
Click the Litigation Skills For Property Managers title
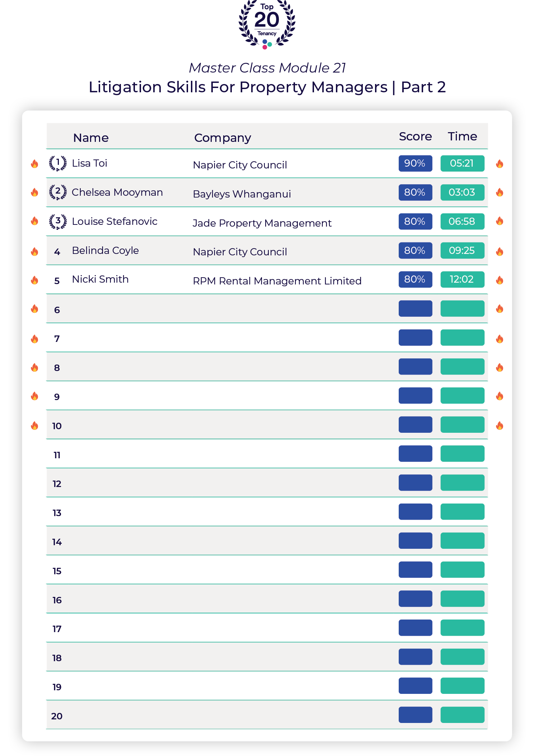pyautogui.click(x=267, y=87)
